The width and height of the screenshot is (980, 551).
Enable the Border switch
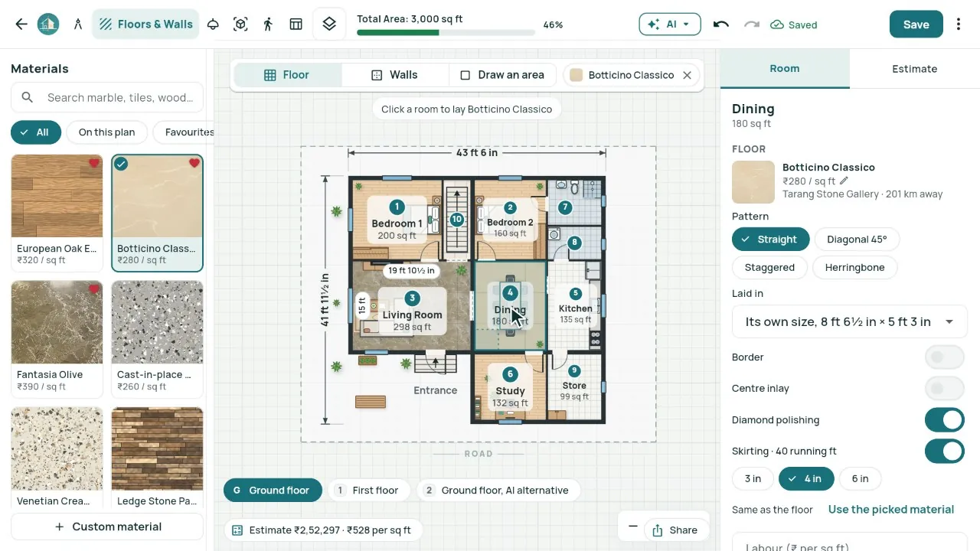(x=944, y=357)
